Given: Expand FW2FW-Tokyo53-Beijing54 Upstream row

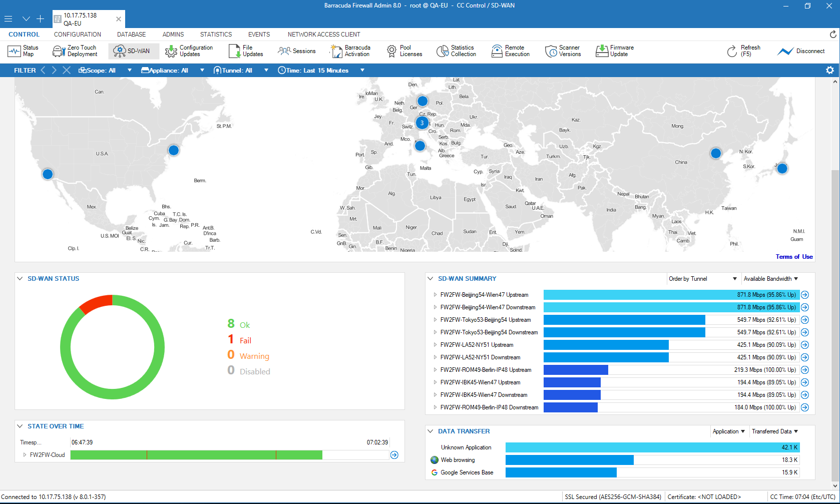Looking at the screenshot, I should pos(435,320).
